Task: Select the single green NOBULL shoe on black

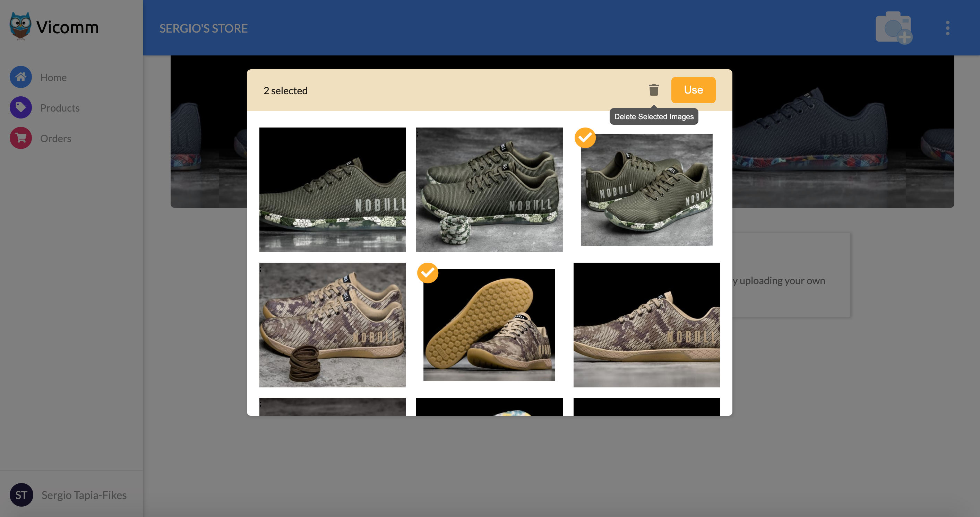Action: (332, 190)
